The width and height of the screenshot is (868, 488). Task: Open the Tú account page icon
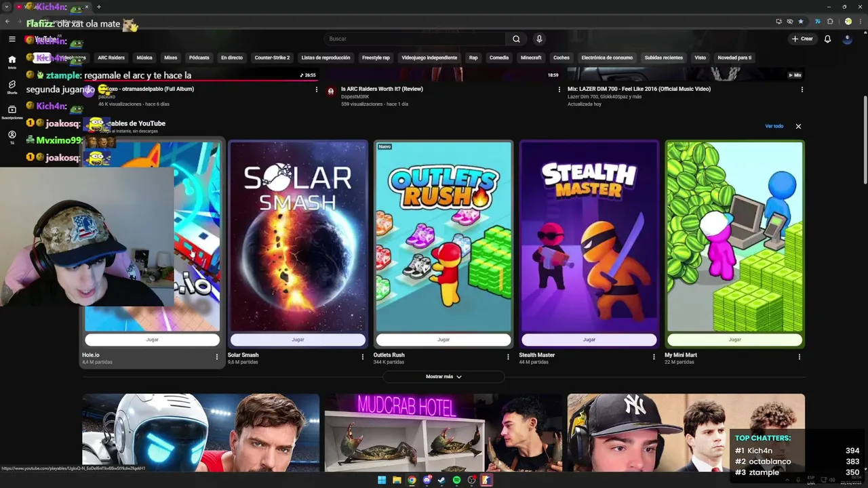point(12,137)
